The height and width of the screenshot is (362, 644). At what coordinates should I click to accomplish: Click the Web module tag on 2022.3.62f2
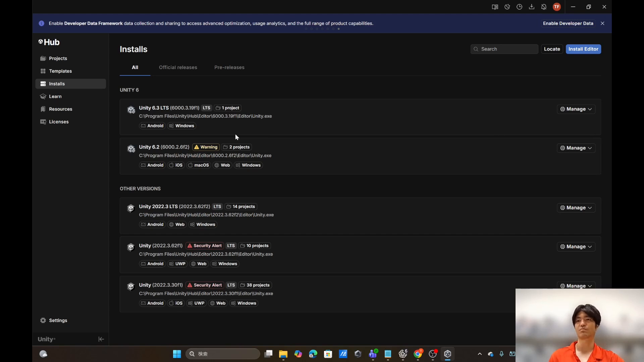coord(177,225)
